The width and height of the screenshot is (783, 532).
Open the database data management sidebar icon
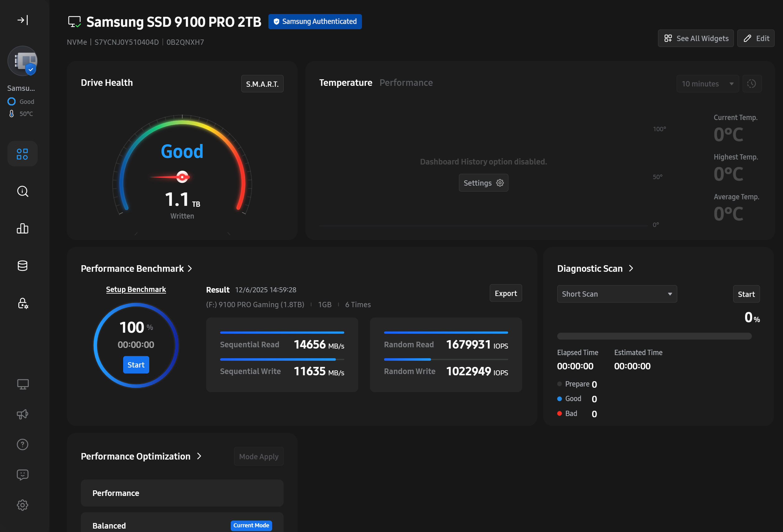pos(23,266)
